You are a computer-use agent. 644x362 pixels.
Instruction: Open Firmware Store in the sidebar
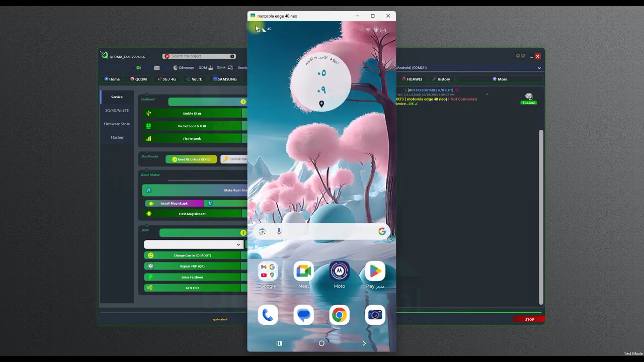117,124
